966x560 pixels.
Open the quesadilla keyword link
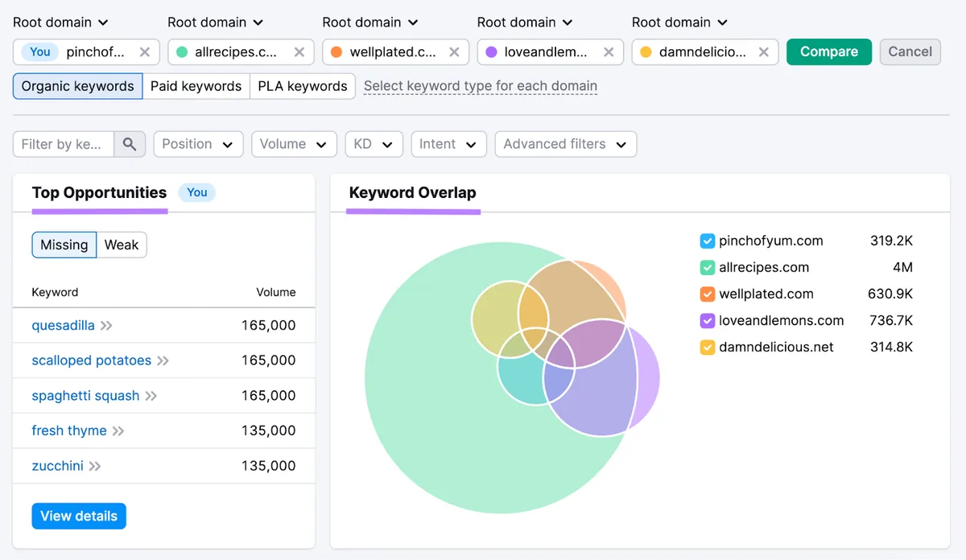(x=64, y=326)
